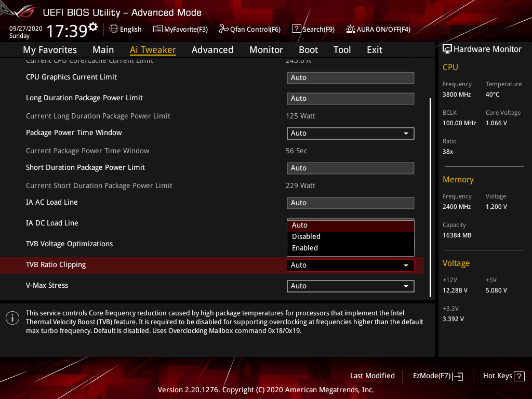Image resolution: width=532 pixels, height=399 pixels.
Task: Click the IA AC Load Line field
Action: coord(351,203)
